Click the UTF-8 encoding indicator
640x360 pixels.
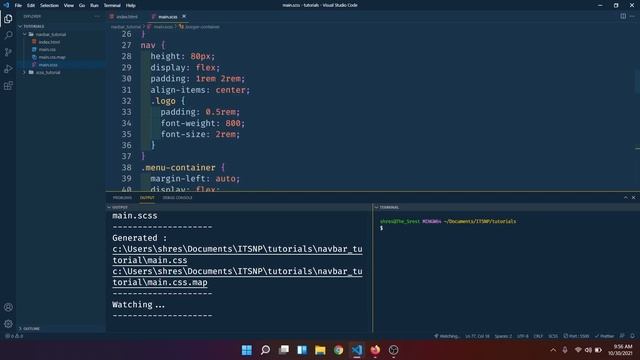click(522, 336)
